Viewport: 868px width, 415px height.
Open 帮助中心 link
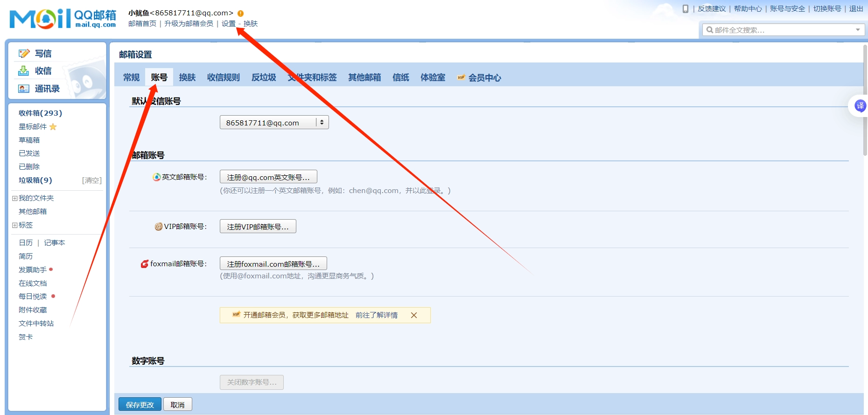748,9
